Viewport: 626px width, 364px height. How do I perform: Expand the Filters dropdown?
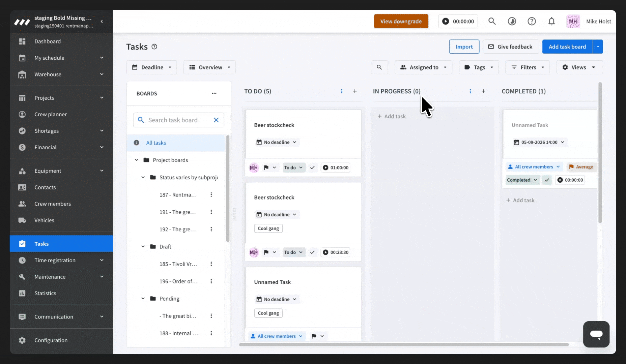point(528,67)
